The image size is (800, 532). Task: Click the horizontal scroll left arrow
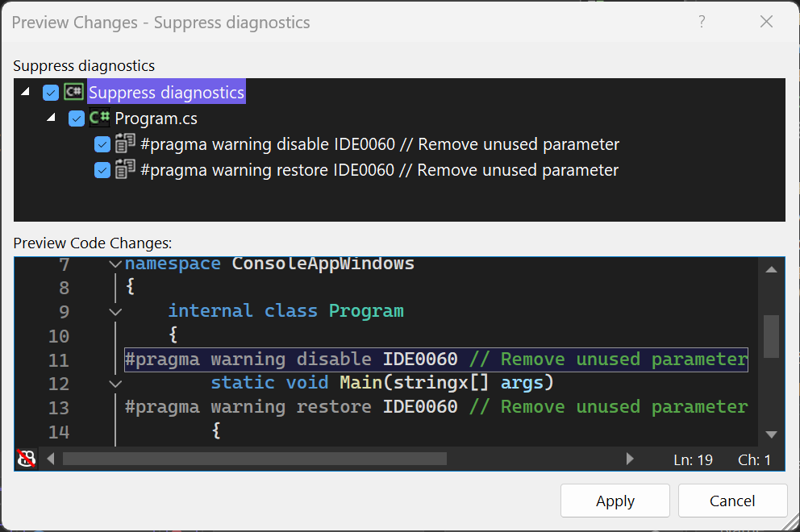[x=51, y=459]
